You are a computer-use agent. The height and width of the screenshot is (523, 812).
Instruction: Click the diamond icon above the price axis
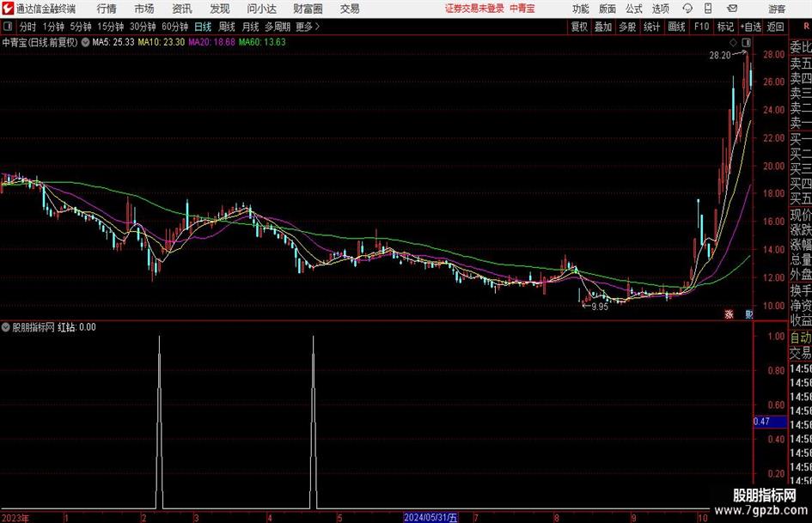click(733, 42)
